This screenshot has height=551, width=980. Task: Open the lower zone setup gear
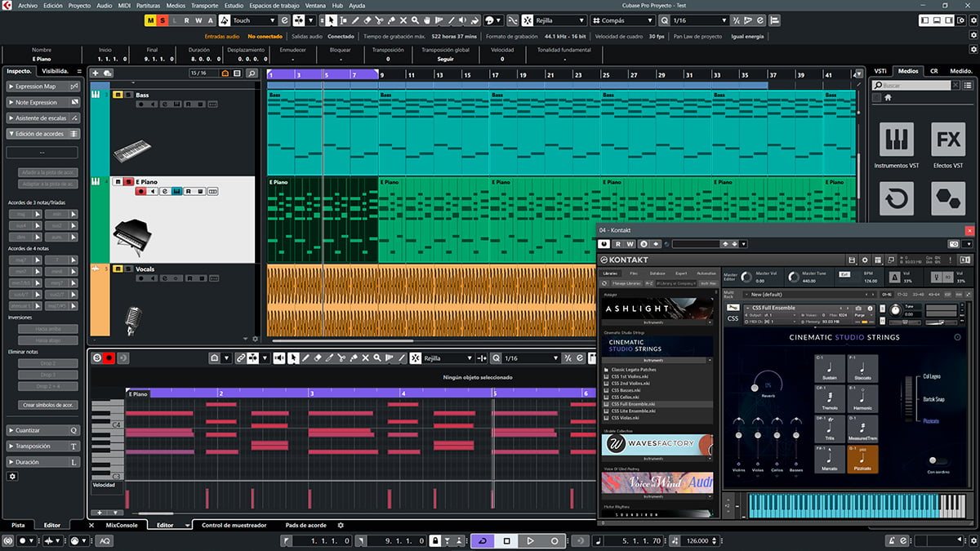(x=341, y=526)
